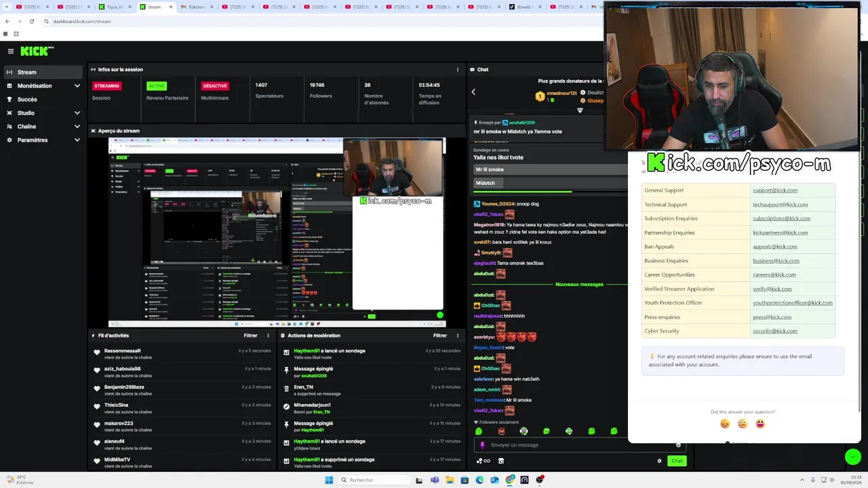868x488 pixels.
Task: Click RassemmessaR in the activity feed
Action: coord(123,351)
